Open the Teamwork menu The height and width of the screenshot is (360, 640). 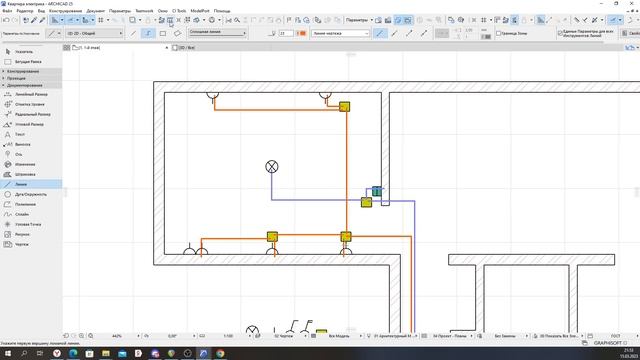[144, 11]
